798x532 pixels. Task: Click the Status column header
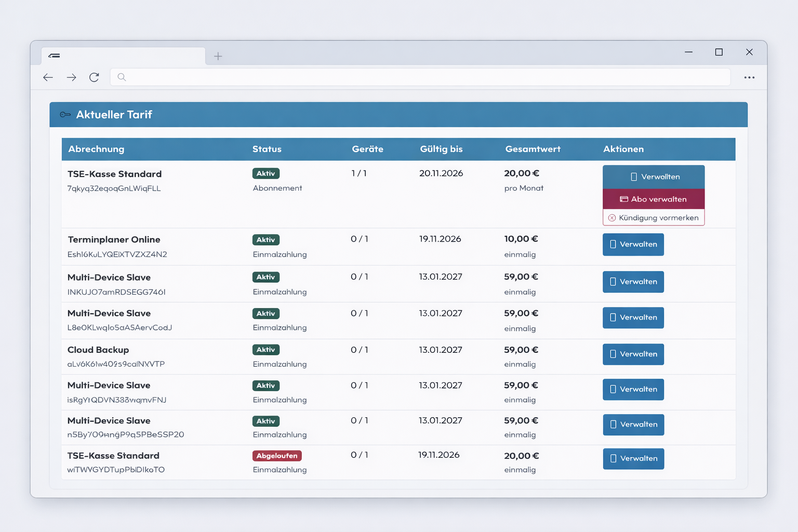[267, 149]
